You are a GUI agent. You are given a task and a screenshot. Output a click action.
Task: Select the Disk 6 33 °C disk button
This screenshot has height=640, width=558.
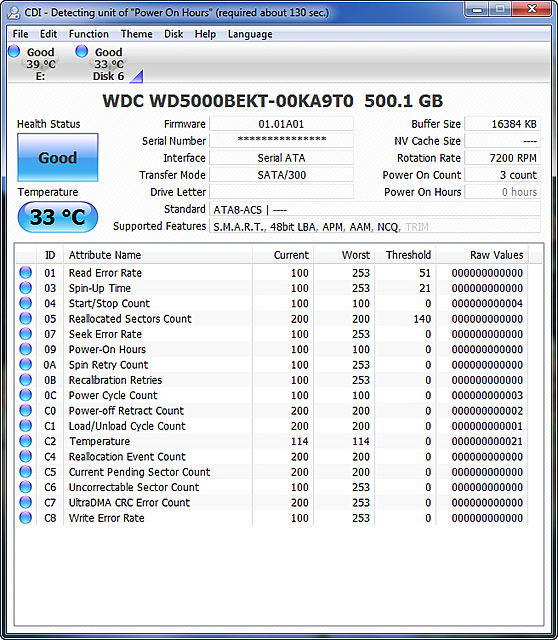pos(109,64)
